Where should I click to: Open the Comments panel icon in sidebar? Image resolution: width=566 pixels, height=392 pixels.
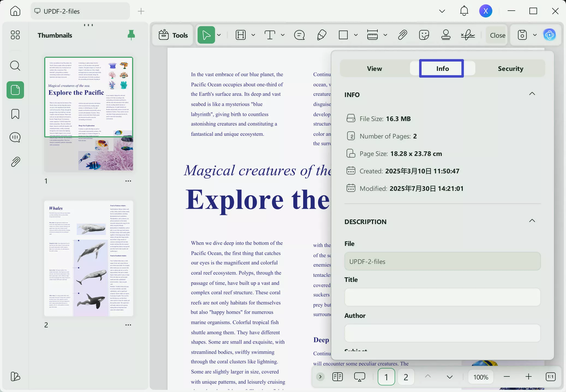coord(15,137)
